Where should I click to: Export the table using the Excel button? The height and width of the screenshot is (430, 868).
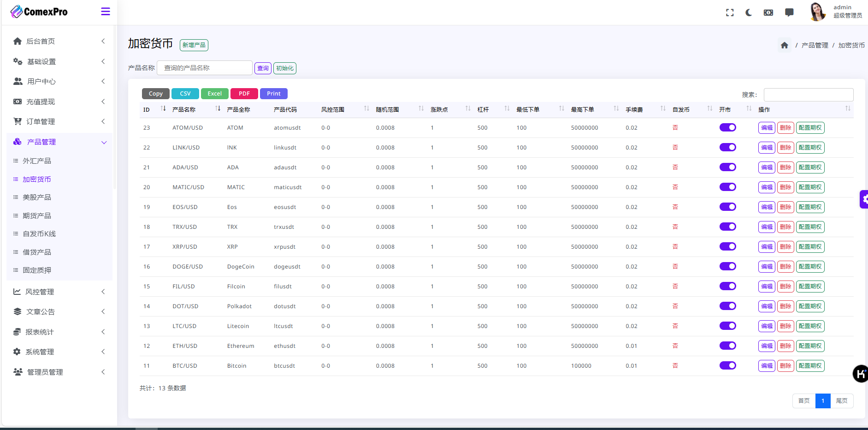[214, 94]
